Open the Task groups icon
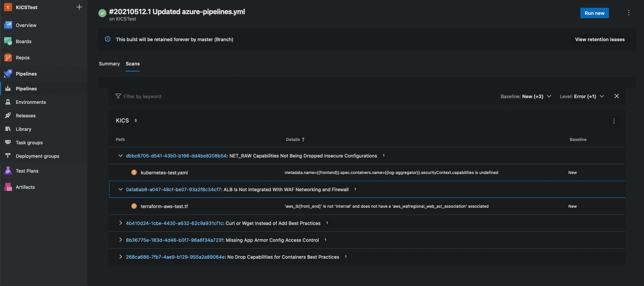Viewport: 644px width, 286px height. coord(8,142)
